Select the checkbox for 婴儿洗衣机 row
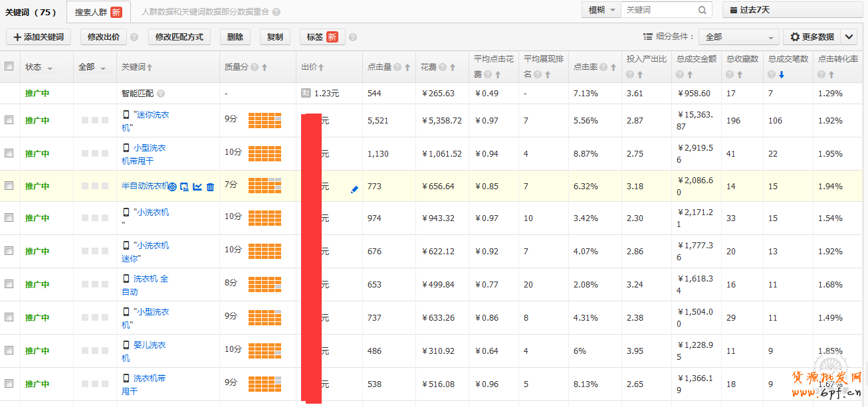The width and height of the screenshot is (868, 407). [9, 350]
